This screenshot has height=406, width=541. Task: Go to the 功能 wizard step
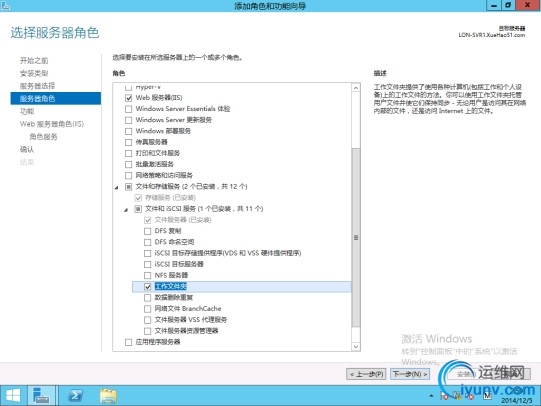tap(27, 111)
